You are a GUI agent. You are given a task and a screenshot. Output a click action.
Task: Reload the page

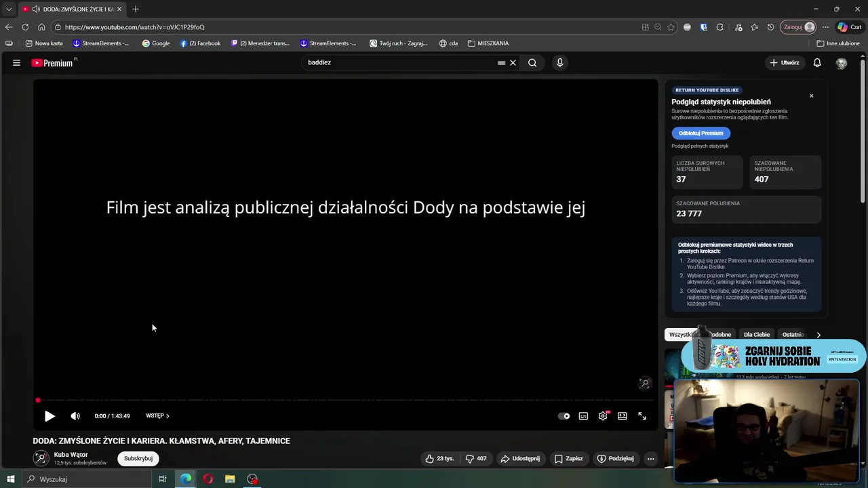pos(25,27)
